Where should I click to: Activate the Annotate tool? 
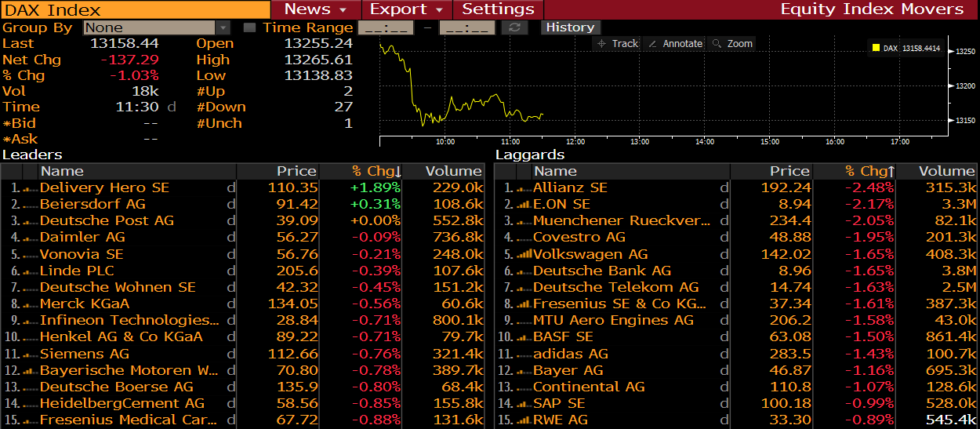(675, 44)
